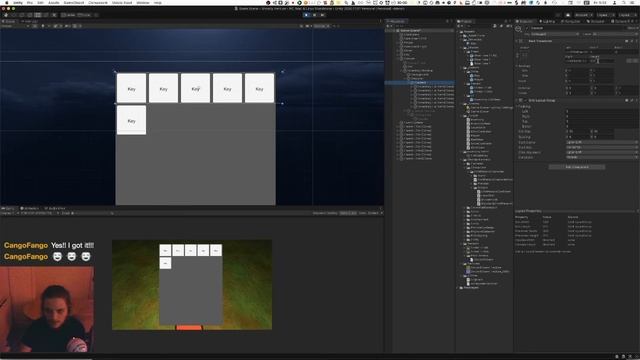This screenshot has height=360, width=640.
Task: Collapse the Padding foldout in Grid Layout Group
Action: (x=517, y=107)
